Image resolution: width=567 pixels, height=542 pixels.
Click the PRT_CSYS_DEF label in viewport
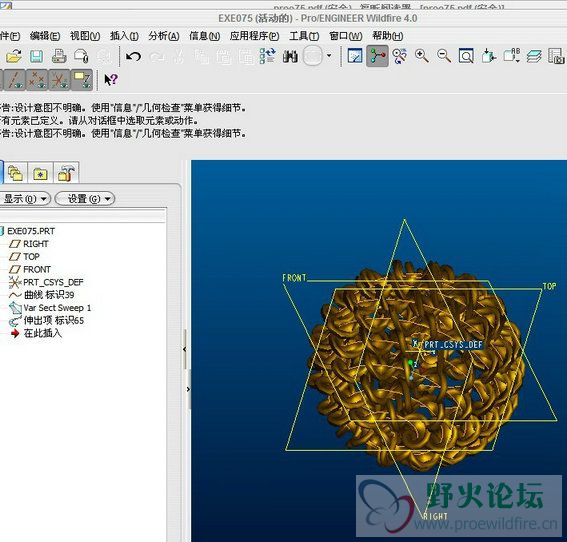[x=453, y=345]
